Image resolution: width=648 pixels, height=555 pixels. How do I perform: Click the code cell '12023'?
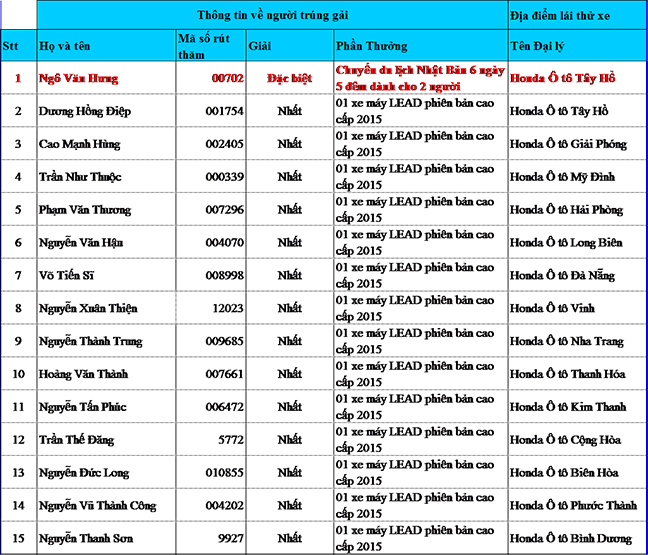211,308
